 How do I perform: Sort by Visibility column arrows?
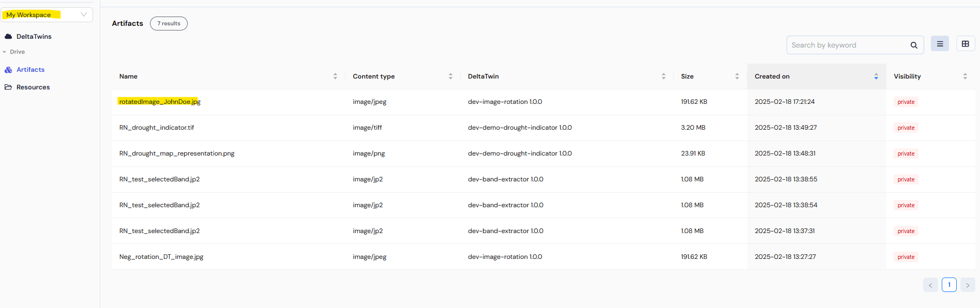click(965, 76)
